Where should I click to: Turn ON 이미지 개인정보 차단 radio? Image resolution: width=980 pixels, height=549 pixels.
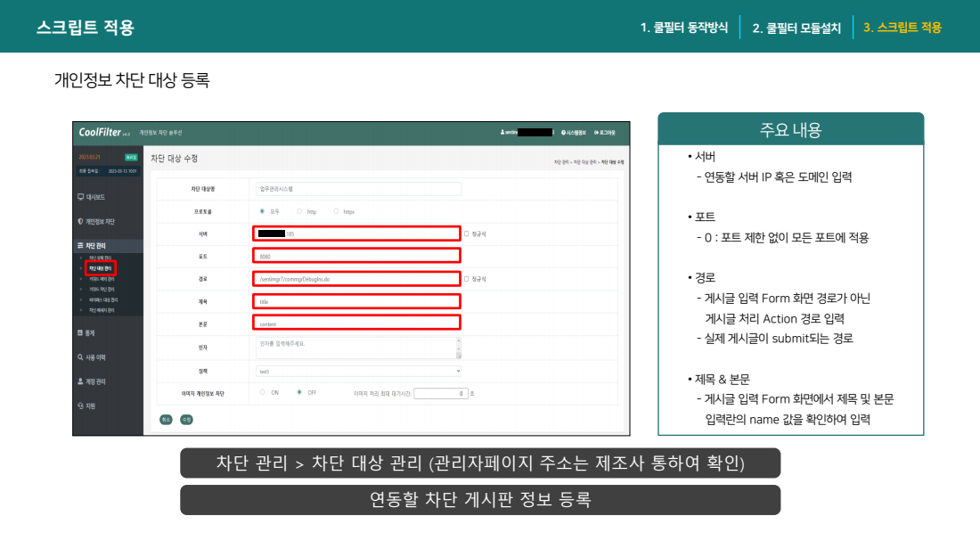coord(262,392)
